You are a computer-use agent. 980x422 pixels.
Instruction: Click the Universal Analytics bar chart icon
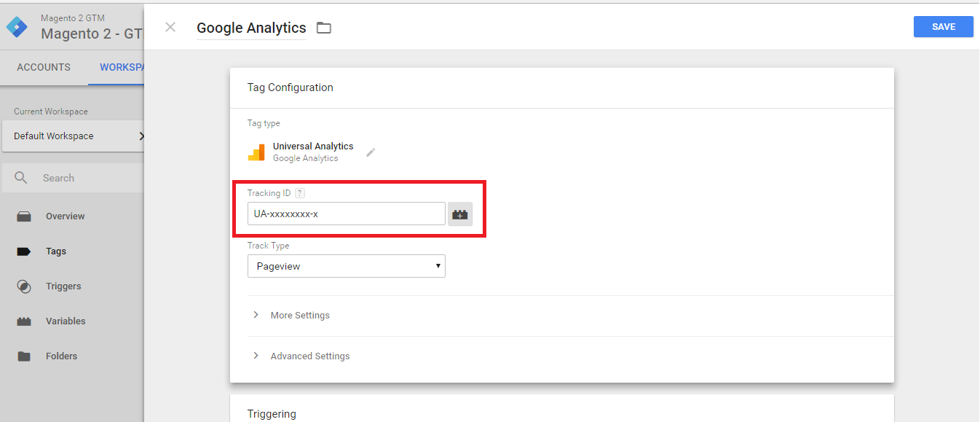coord(256,152)
